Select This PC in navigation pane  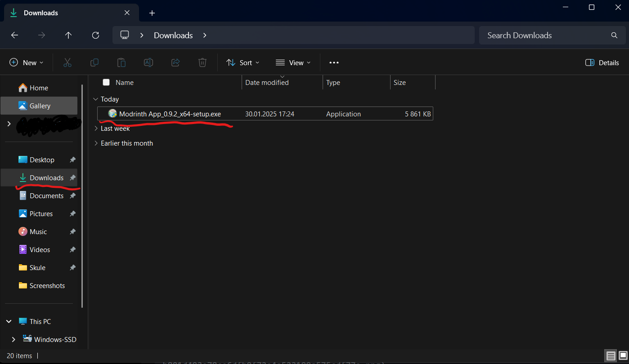pos(39,322)
